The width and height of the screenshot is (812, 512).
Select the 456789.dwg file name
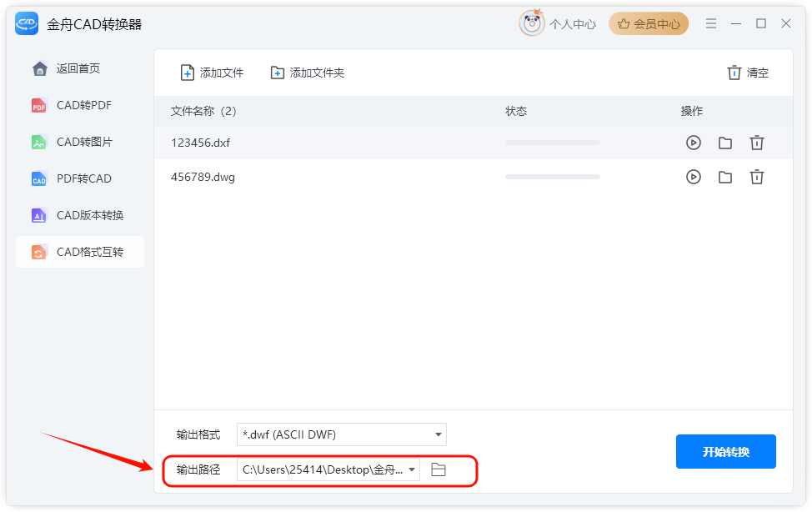click(x=203, y=178)
